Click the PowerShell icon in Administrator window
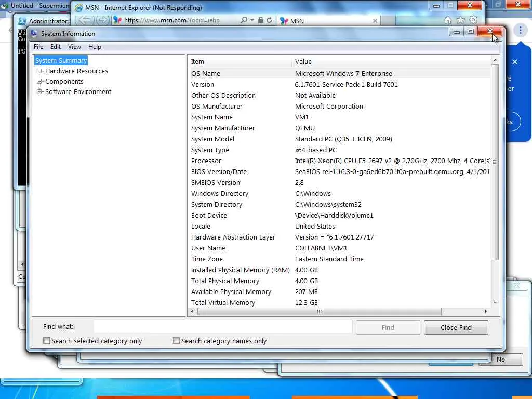Screen dimensions: 532x399 click(x=22, y=21)
